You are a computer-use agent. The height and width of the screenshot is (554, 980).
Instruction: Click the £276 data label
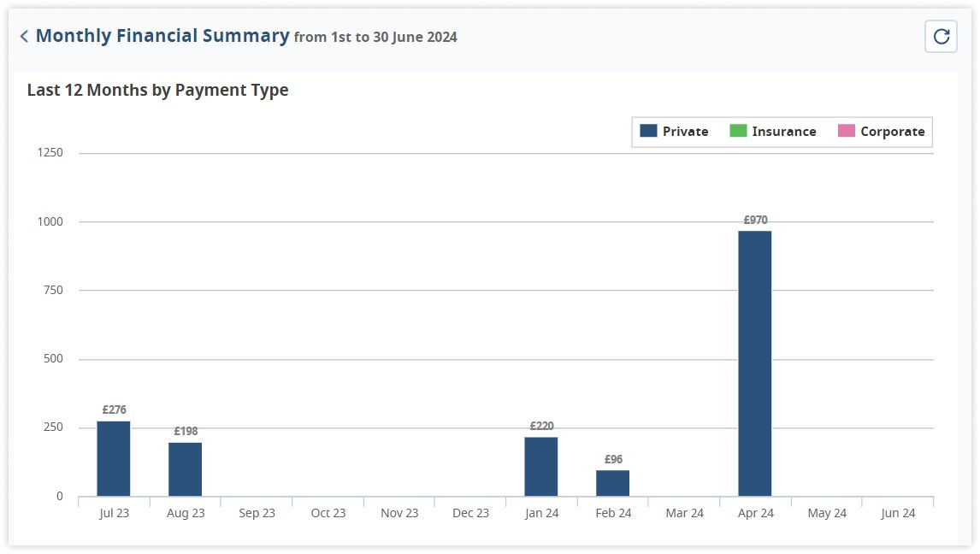(114, 410)
